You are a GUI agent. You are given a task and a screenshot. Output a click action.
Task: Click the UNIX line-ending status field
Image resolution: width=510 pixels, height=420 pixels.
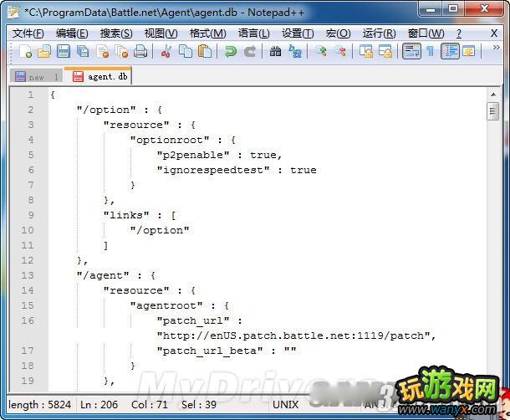tap(286, 405)
